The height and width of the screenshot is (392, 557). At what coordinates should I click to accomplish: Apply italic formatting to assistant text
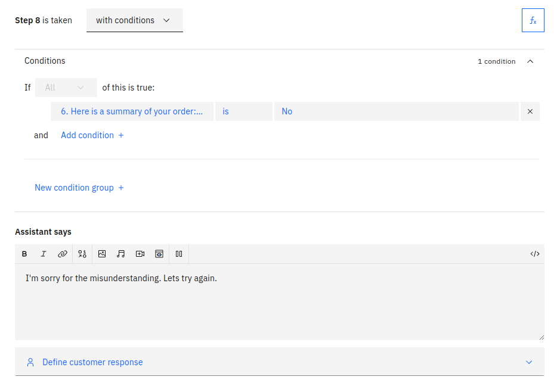[x=44, y=254]
